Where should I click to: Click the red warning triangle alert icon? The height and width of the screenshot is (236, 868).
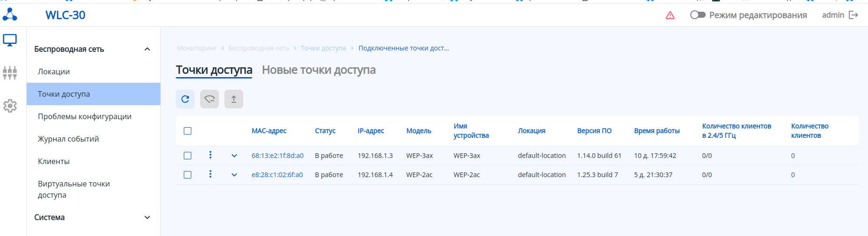pos(670,15)
